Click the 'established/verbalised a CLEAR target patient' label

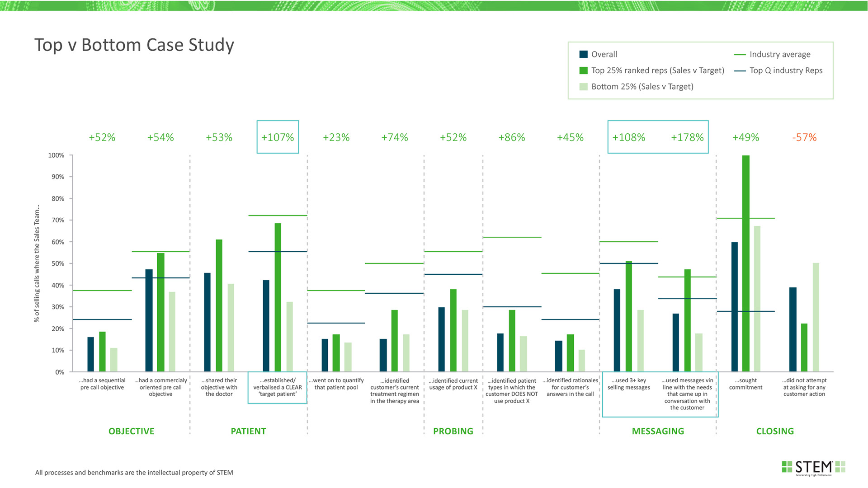pyautogui.click(x=278, y=387)
